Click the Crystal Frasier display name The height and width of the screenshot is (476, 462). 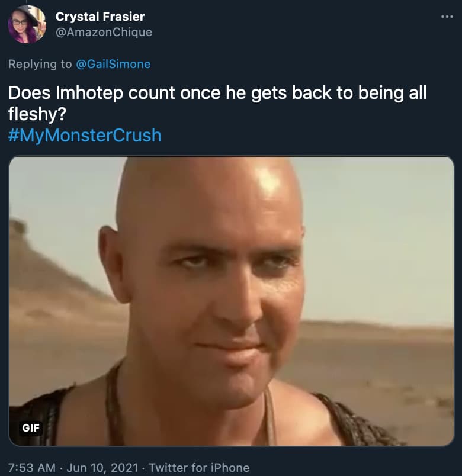[99, 17]
